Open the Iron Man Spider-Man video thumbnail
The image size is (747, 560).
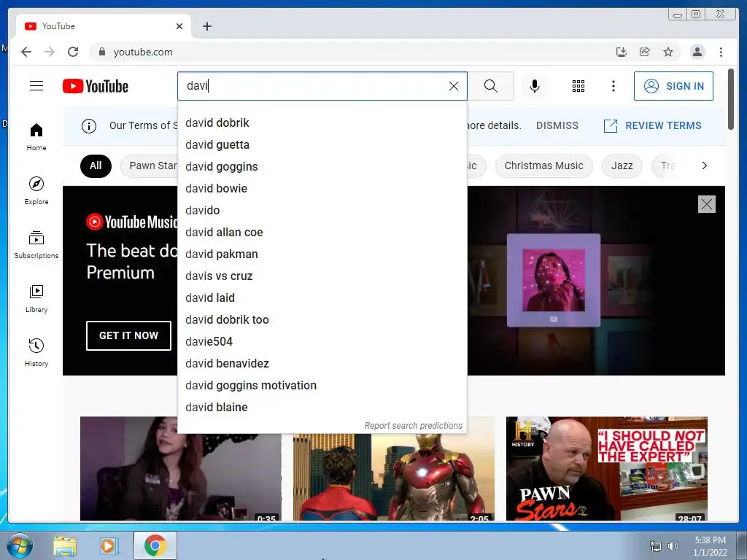click(393, 477)
